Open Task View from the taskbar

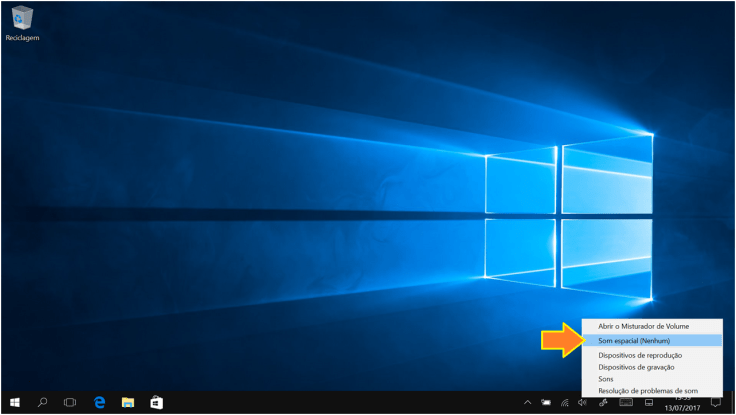(70, 402)
